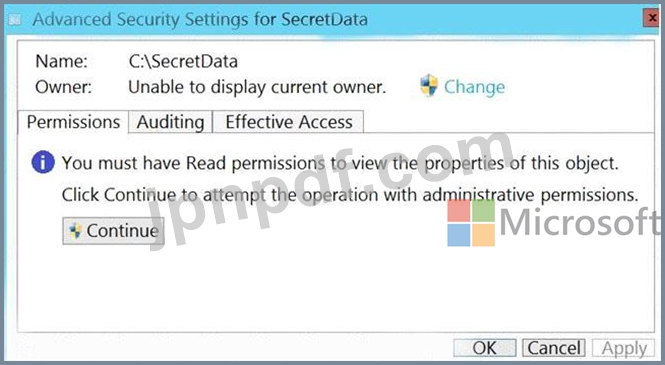Dismiss the dialog with Cancel
Image resolution: width=665 pixels, height=365 pixels.
(553, 348)
